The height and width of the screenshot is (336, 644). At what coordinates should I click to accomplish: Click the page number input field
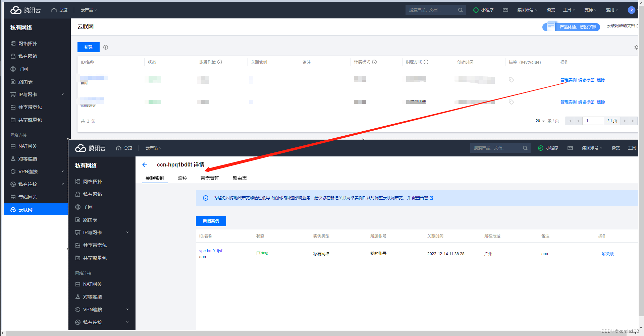point(593,121)
